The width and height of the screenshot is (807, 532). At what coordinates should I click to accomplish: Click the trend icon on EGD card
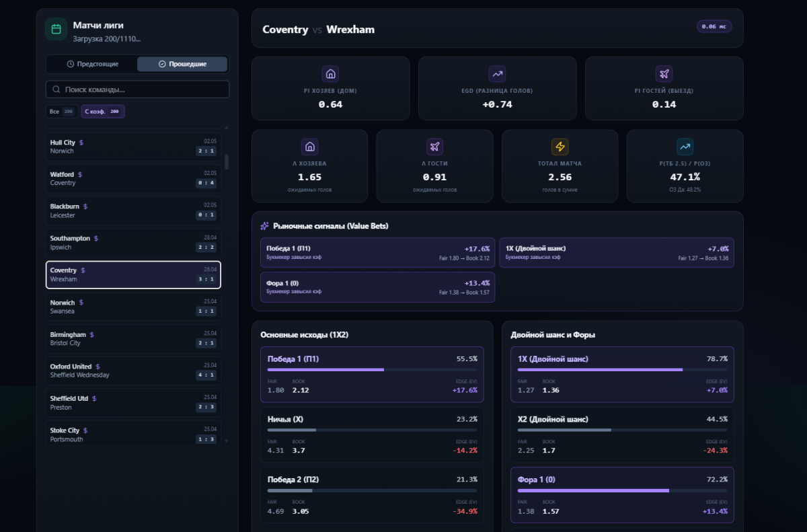[x=497, y=74]
